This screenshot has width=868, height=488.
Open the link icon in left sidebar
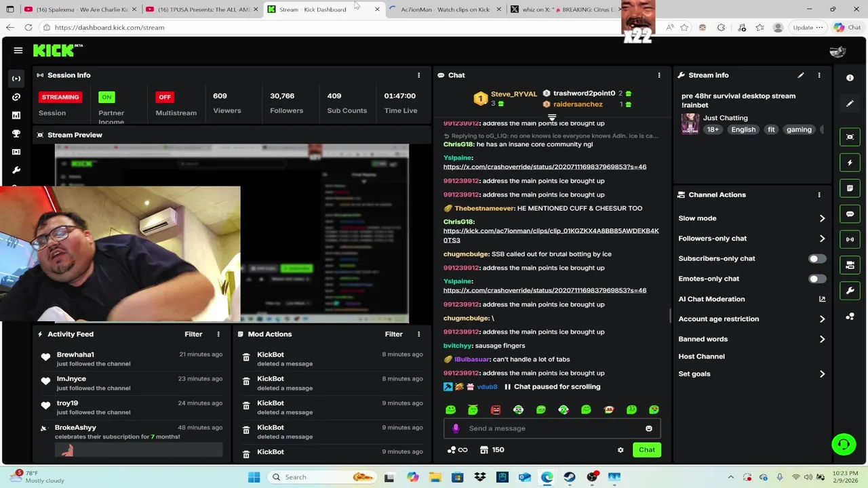16,97
